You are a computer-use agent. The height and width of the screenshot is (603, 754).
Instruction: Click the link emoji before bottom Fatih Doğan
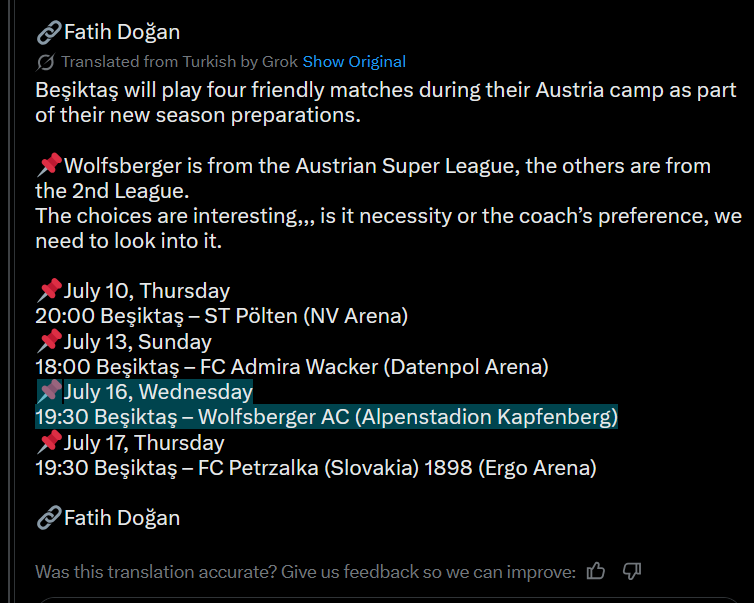[x=49, y=518]
